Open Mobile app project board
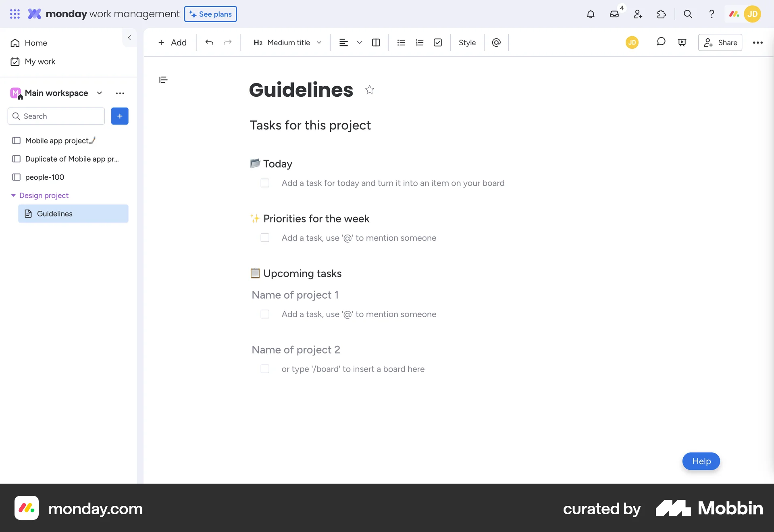774x532 pixels. click(x=56, y=141)
